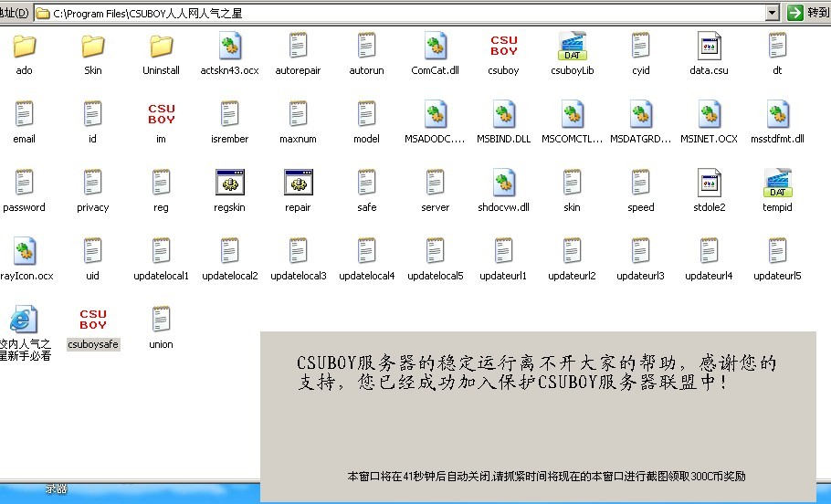Viewport: 831px width, 504px height.
Task: Open the Internet Explorer shortcut icon
Action: click(x=23, y=320)
